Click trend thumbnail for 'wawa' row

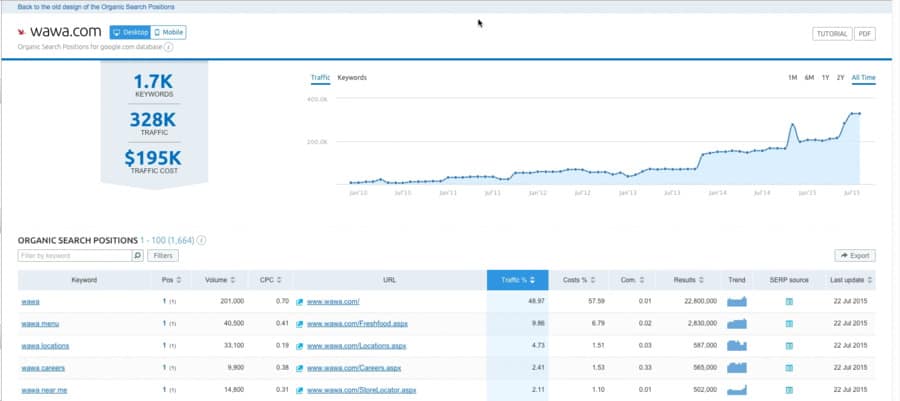[737, 302]
